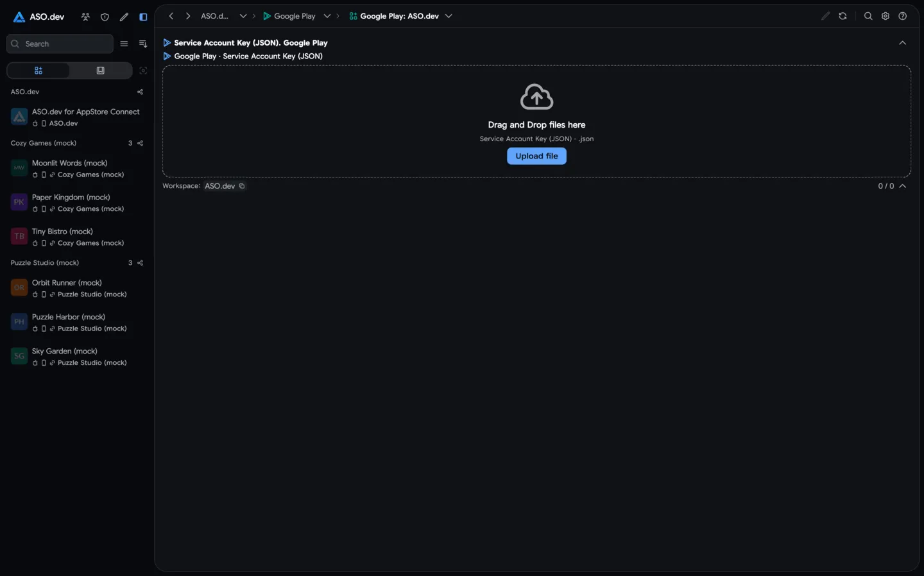924x576 pixels.
Task: Copy workspace name with the copy icon
Action: [242, 186]
